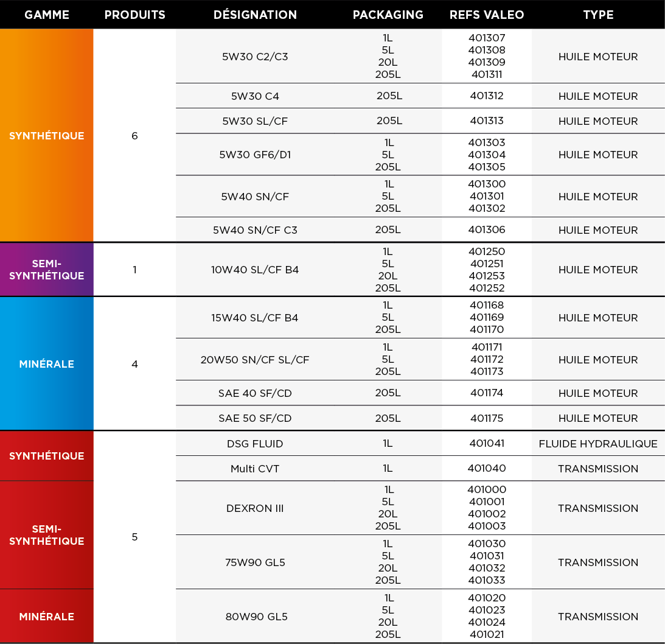Select the 10W40 SL/CF B4 designation
Screen dimensions: 665x644
point(255,270)
